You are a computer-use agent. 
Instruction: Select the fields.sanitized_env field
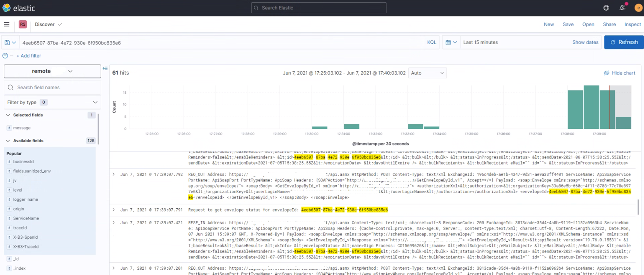(x=32, y=171)
